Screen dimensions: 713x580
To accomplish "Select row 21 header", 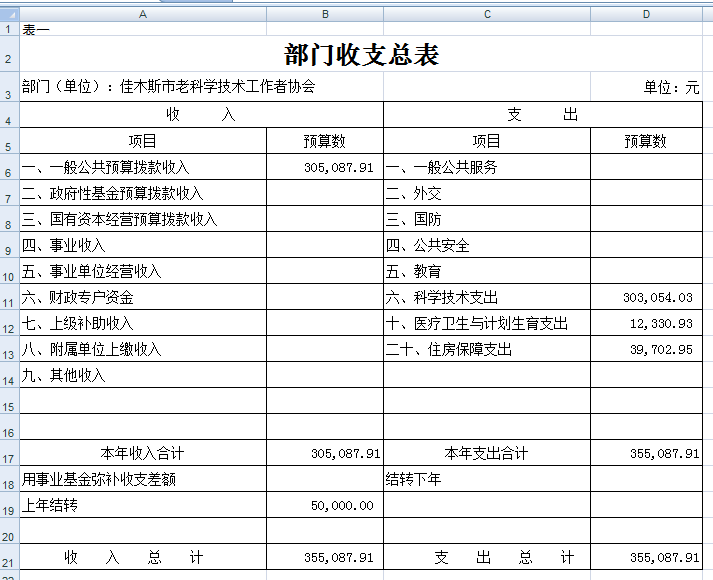I will (x=10, y=557).
